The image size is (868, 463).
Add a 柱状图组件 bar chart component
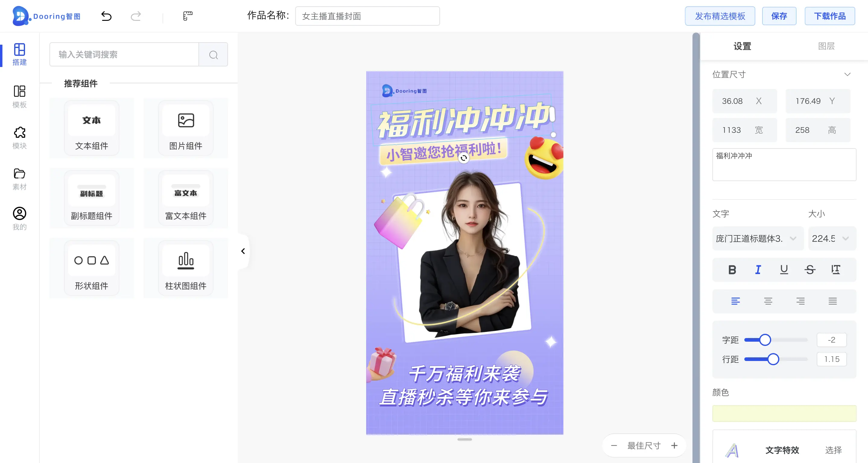186,268
